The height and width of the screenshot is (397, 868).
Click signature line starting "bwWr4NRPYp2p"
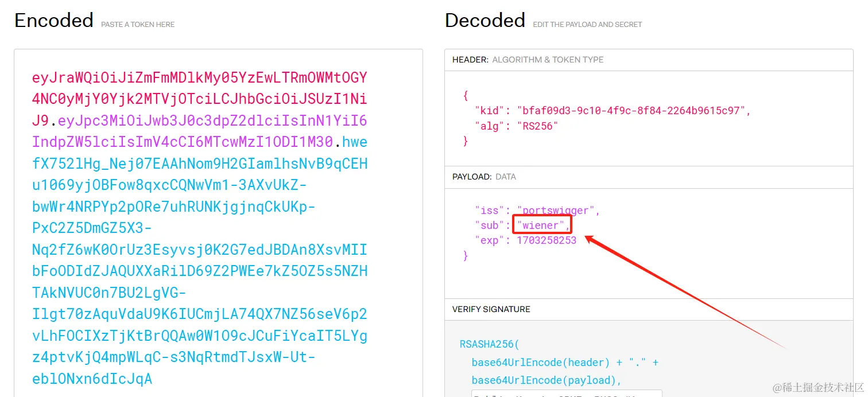(174, 207)
